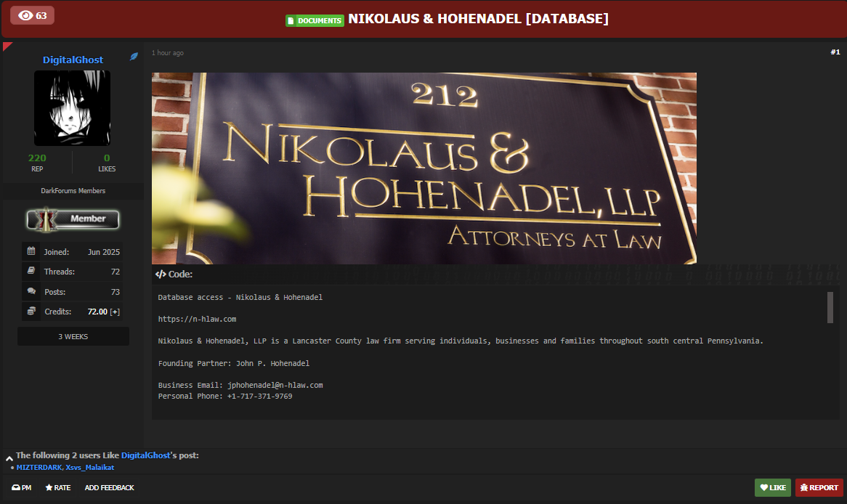This screenshot has height=504, width=847.
Task: Click the RATE star button
Action: click(58, 488)
